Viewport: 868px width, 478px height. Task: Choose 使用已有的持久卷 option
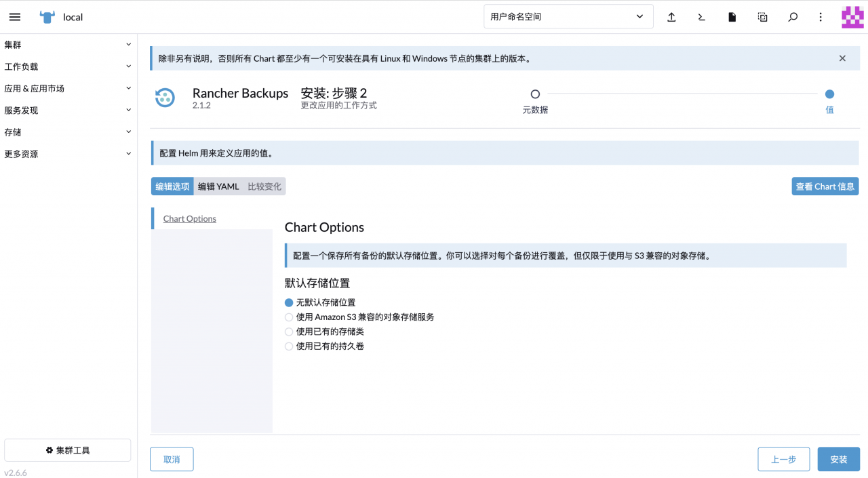pos(289,346)
